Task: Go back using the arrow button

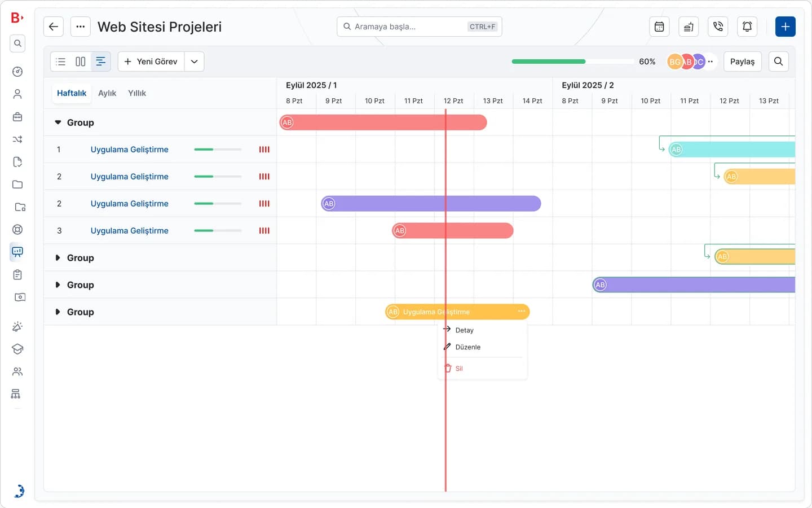Action: [54, 27]
